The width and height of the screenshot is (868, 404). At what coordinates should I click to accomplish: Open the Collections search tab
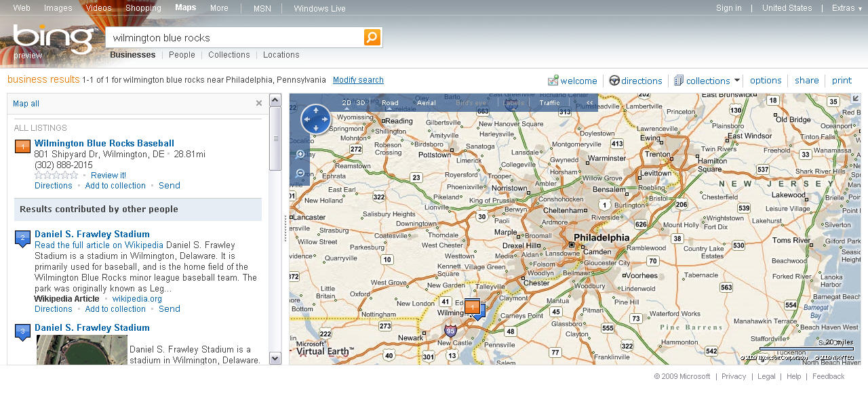(x=229, y=55)
